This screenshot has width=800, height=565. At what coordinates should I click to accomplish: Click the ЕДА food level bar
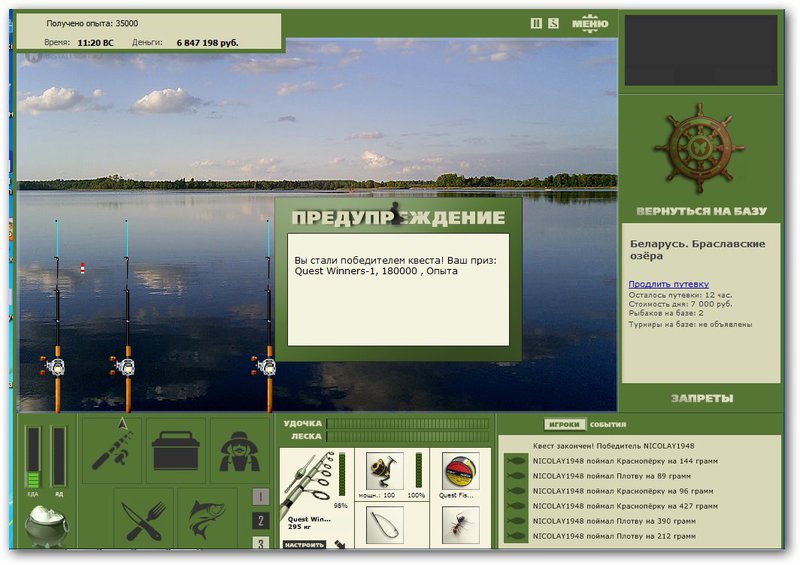pos(33,457)
